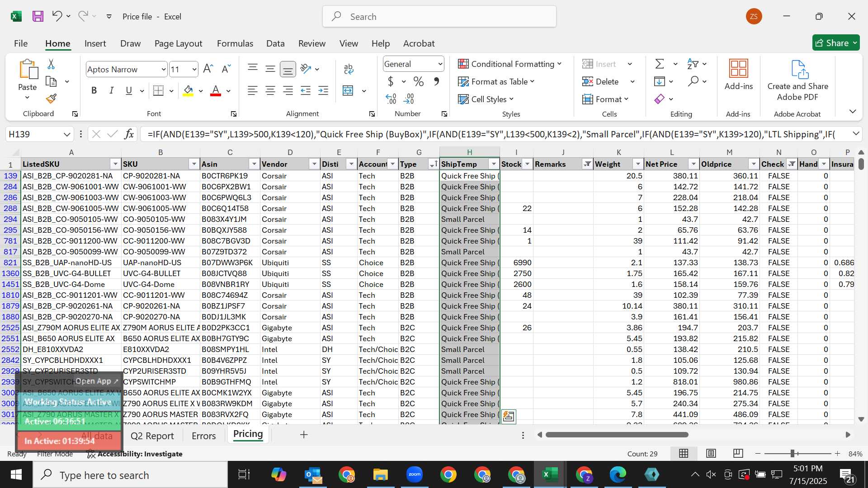Open the File menu
The height and width of the screenshot is (488, 868).
pos(21,43)
